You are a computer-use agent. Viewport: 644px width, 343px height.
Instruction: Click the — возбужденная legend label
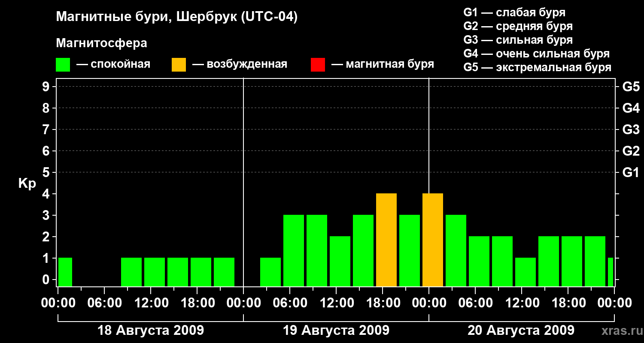click(240, 64)
